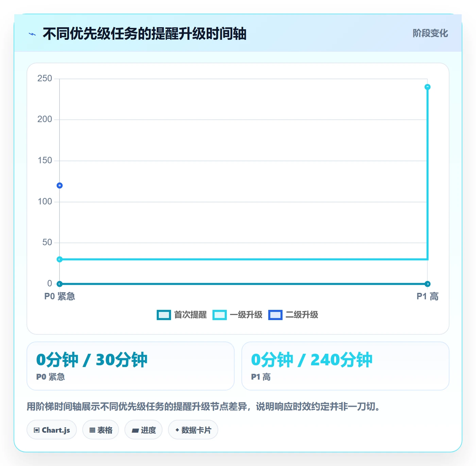The image size is (476, 466).
Task: Click the description text starting 用阶梯时间轴
Action: point(203,406)
